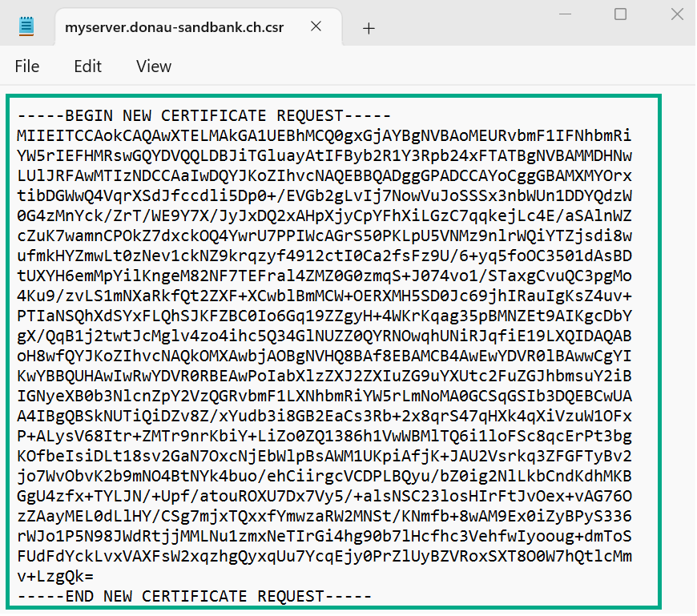The height and width of the screenshot is (616, 697).
Task: Click the line starting with KwYBBQUHAwIw
Action: click(324, 376)
